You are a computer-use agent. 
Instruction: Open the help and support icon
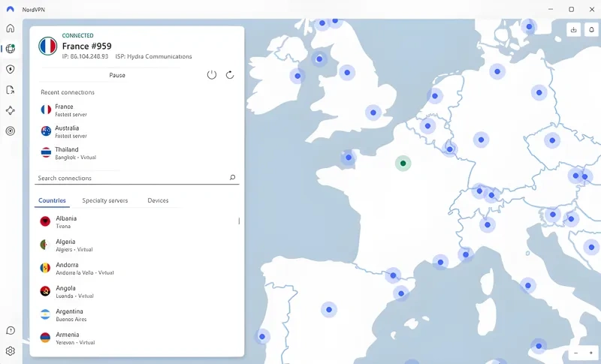11,330
